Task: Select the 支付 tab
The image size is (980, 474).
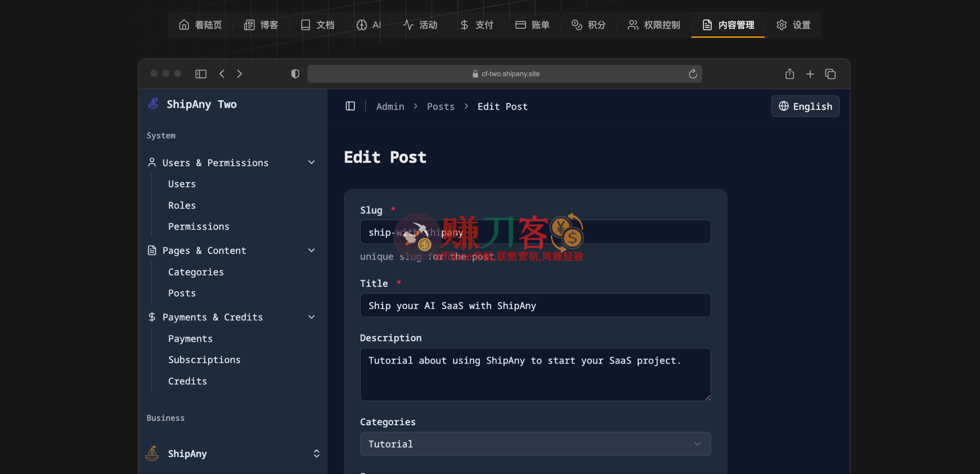Action: 476,25
